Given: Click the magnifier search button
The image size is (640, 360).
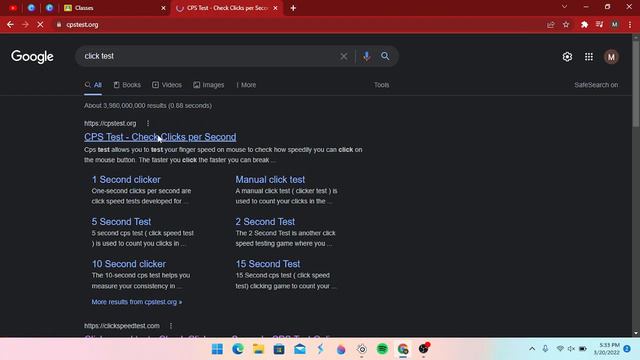Looking at the screenshot, I should pos(385,56).
